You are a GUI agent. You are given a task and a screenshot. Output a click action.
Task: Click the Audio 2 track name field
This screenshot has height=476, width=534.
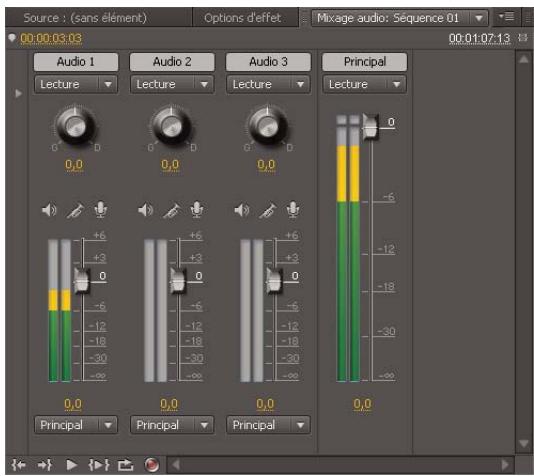pos(172,62)
